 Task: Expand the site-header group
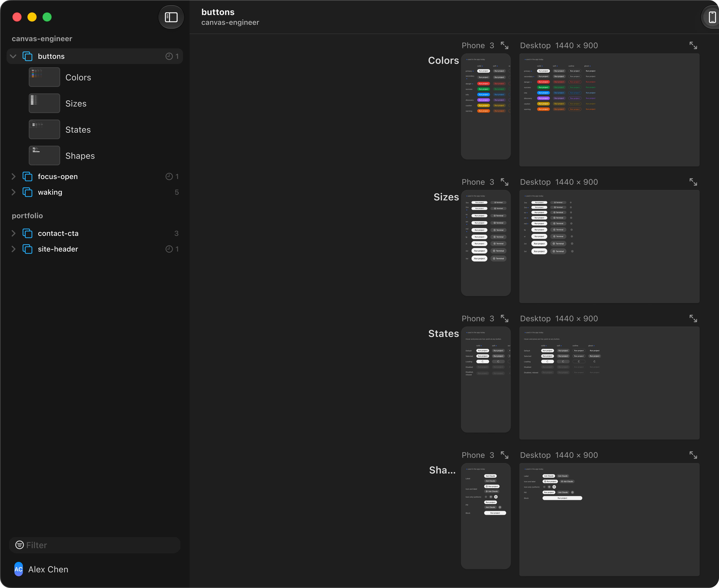[x=13, y=249]
